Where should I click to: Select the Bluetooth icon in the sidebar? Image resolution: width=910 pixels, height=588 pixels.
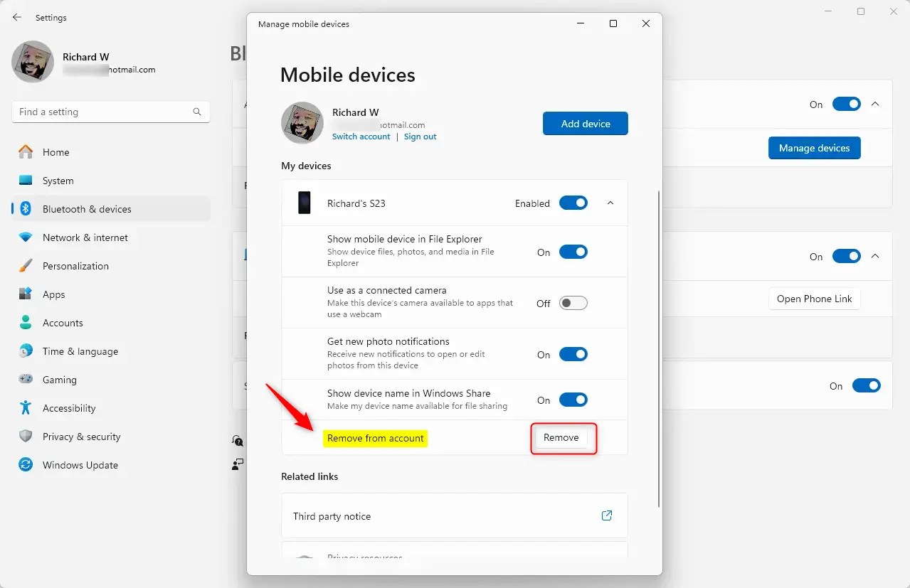[26, 209]
